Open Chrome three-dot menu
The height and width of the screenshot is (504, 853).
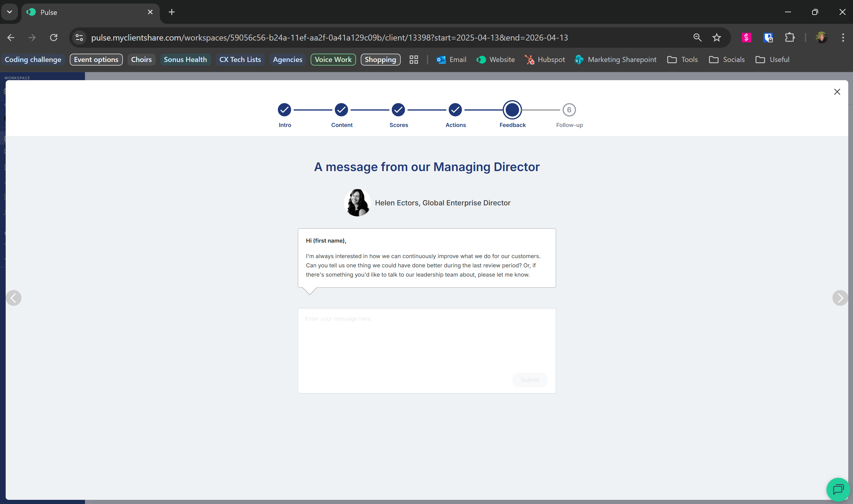(x=843, y=37)
